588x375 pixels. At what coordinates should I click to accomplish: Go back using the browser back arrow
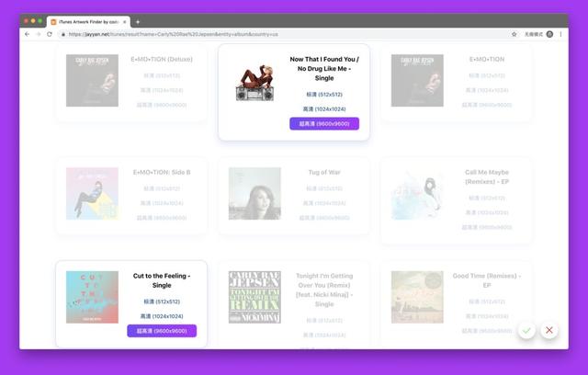click(27, 34)
